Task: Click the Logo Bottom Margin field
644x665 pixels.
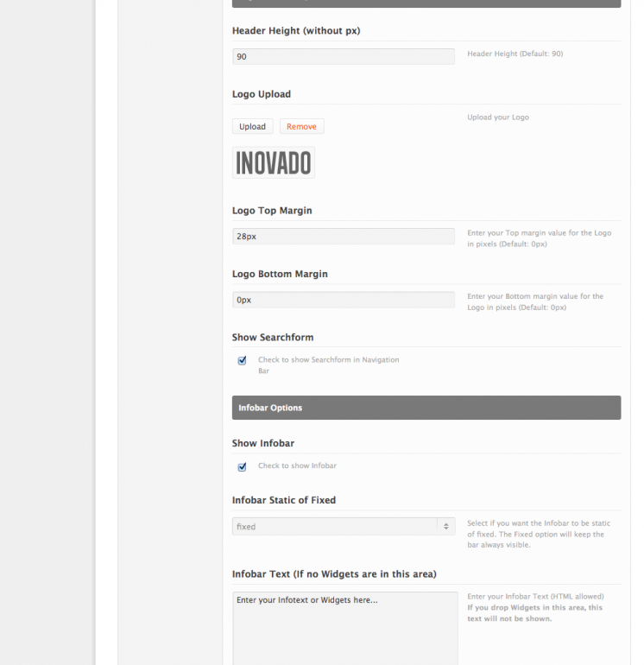Action: (x=344, y=300)
